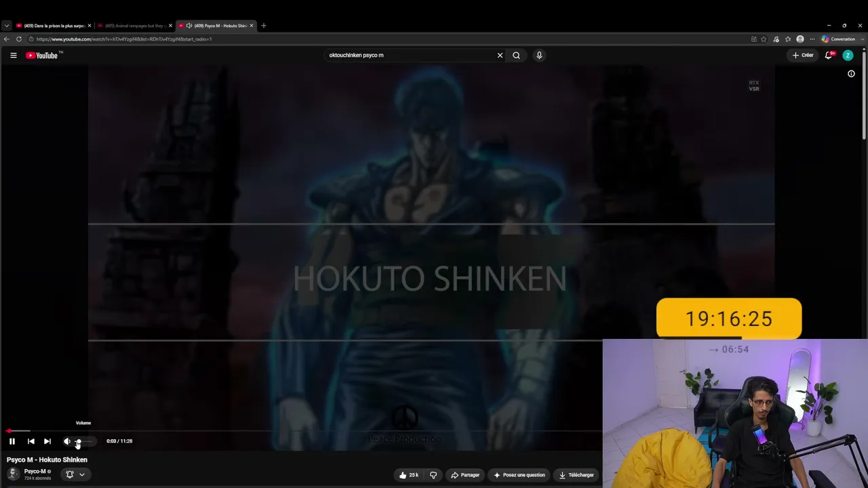
Task: Open the Psyco-M channel name link
Action: point(35,471)
